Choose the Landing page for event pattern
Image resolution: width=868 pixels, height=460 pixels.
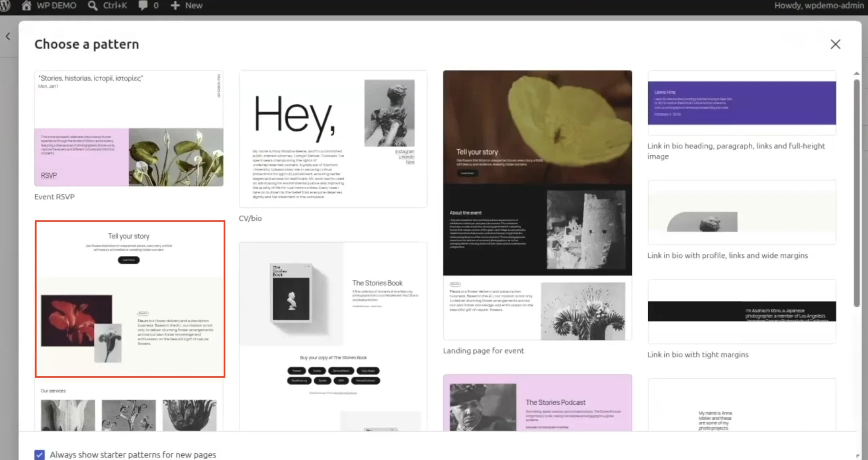[537, 205]
